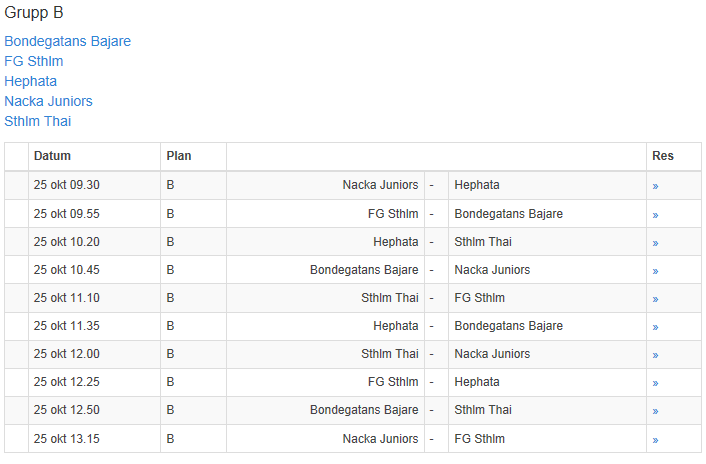
Task: Click result arrow for the 12.50 match
Action: (656, 410)
